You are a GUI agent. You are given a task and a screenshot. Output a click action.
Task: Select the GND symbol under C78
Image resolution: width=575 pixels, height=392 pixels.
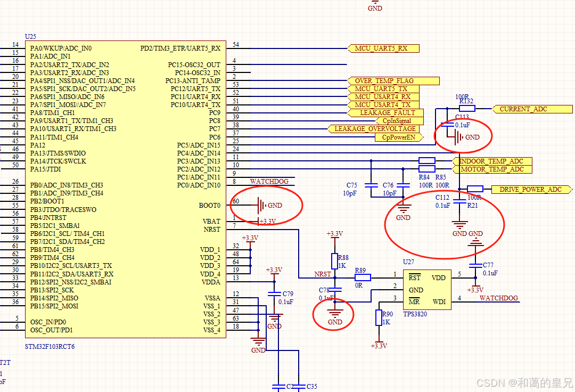[334, 316]
